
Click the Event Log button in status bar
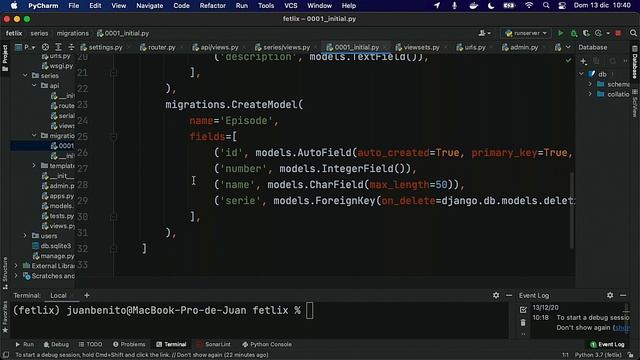point(607,344)
